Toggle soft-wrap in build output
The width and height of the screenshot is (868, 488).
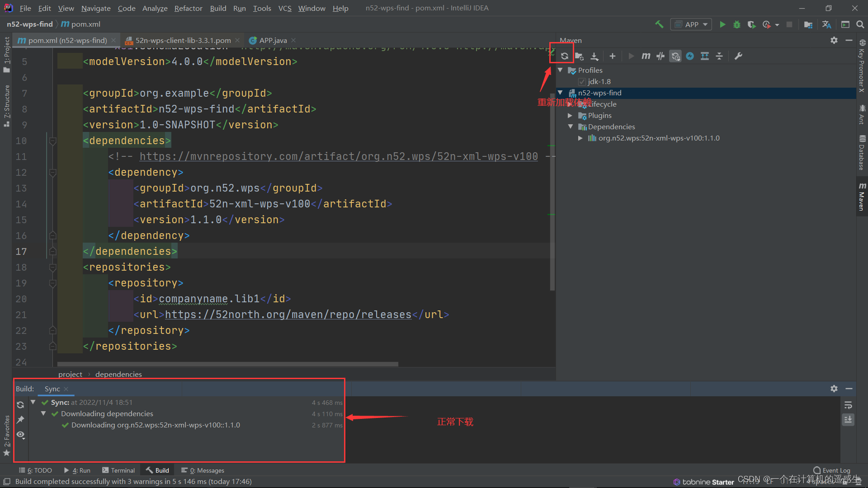click(848, 405)
